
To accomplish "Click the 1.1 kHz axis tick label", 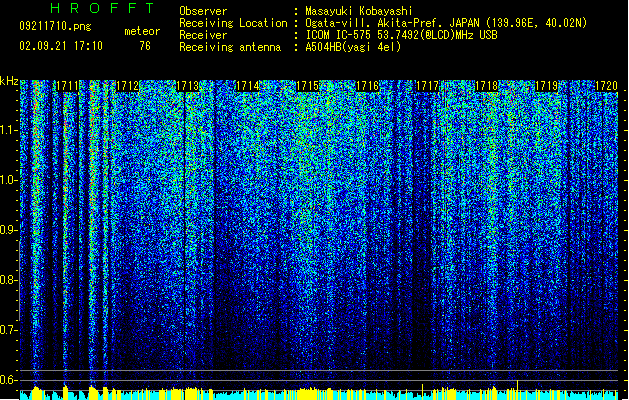I will click(8, 130).
